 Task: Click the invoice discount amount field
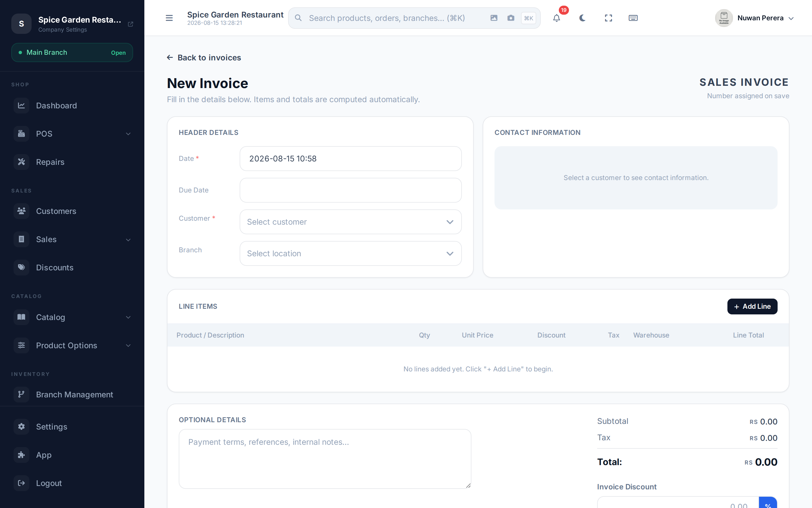[678, 503]
